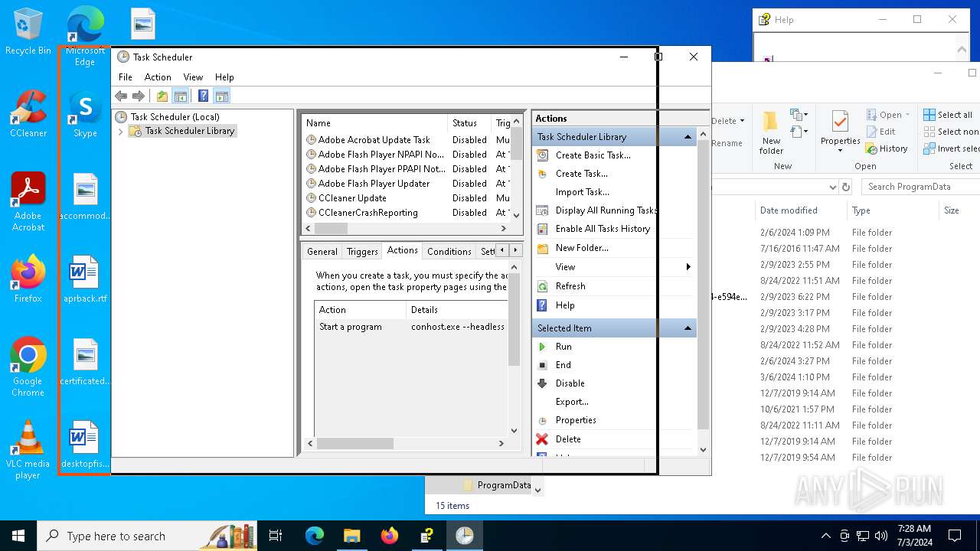Open the Properties dropdown arrow in Explorer ribbon
This screenshot has height=551, width=980.
tap(840, 151)
